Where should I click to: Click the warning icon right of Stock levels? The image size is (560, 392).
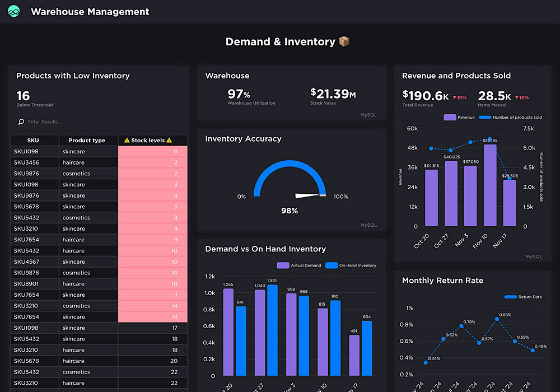click(169, 141)
